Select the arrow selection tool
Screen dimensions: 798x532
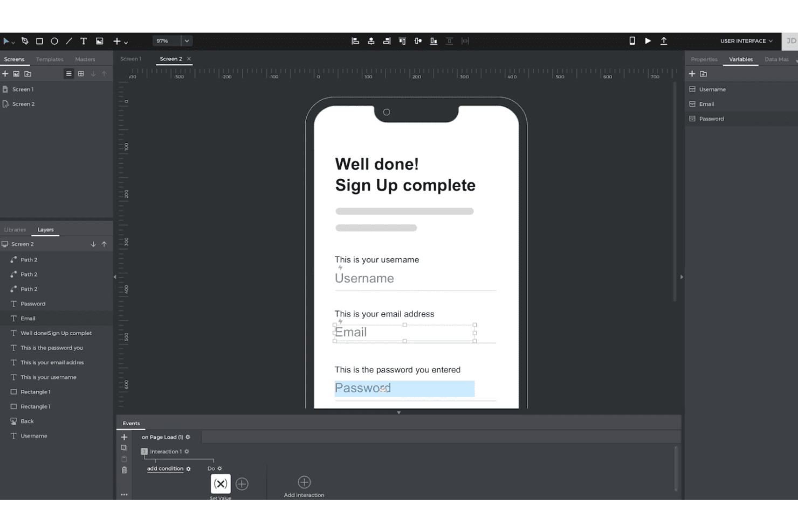coord(6,41)
